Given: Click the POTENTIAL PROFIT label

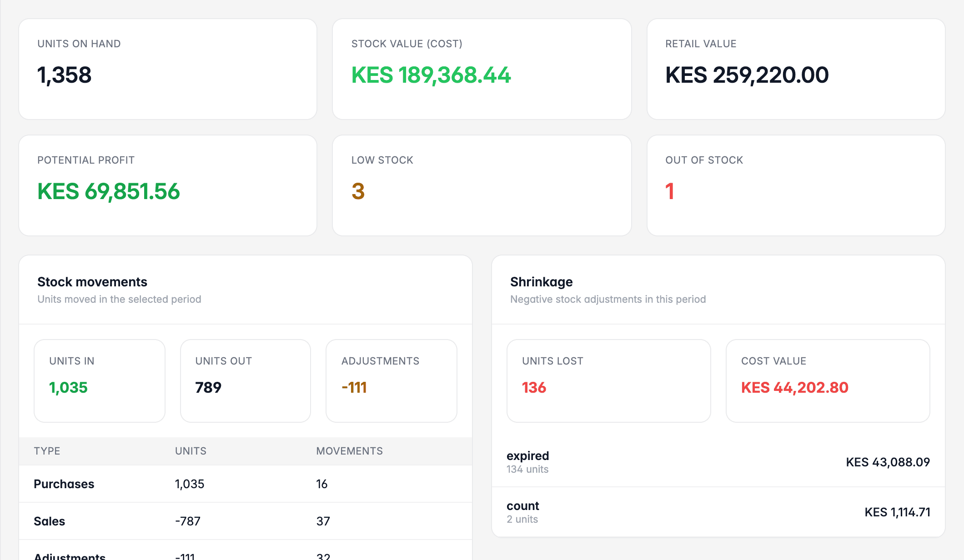Looking at the screenshot, I should 86,160.
